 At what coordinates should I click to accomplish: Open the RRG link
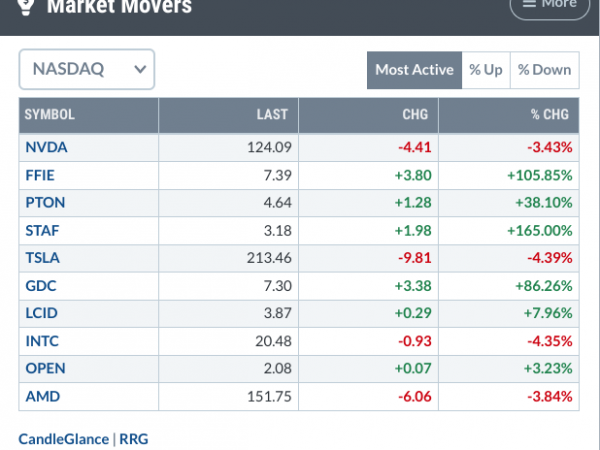[x=134, y=439]
